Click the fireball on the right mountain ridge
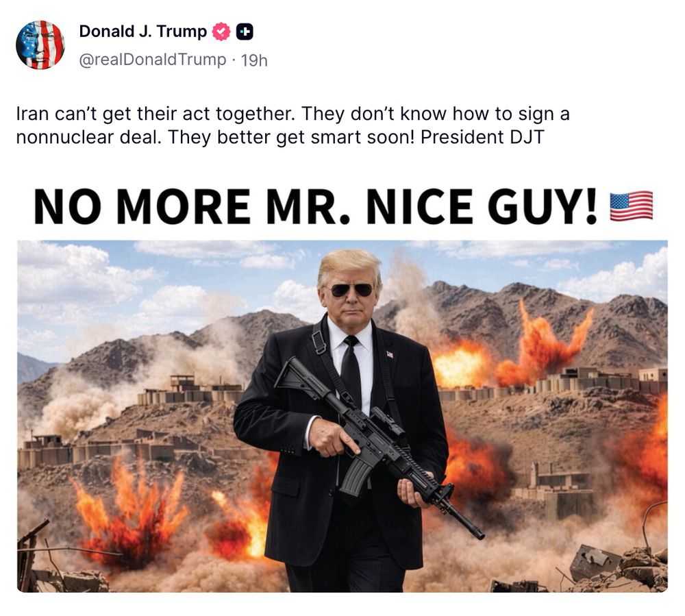This screenshot has height=616, width=685. coord(542,345)
